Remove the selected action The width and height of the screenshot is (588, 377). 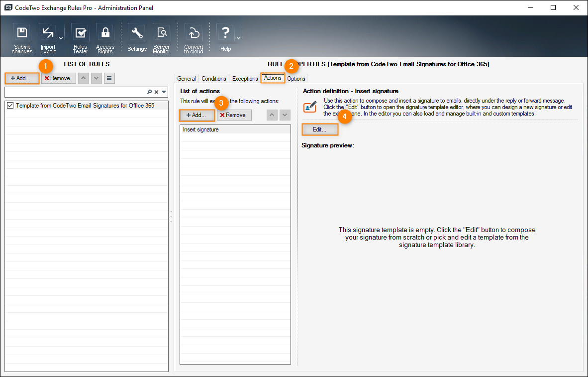pyautogui.click(x=234, y=115)
